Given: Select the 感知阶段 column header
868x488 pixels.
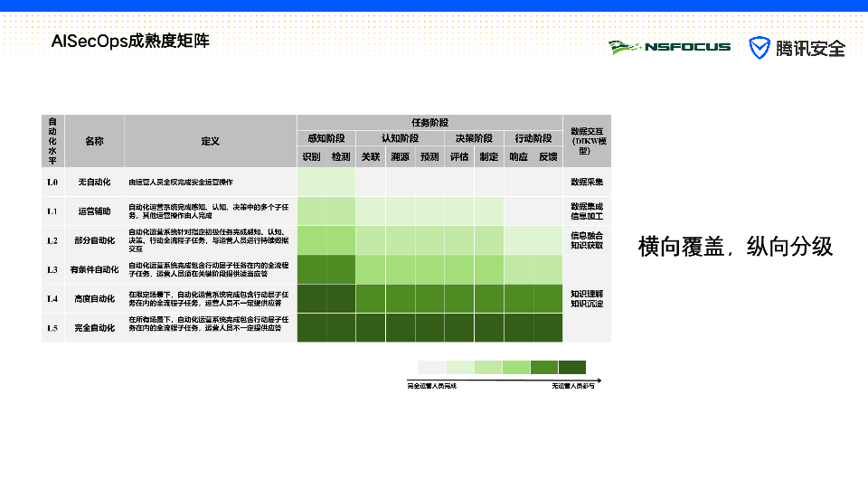Looking at the screenshot, I should point(325,138).
